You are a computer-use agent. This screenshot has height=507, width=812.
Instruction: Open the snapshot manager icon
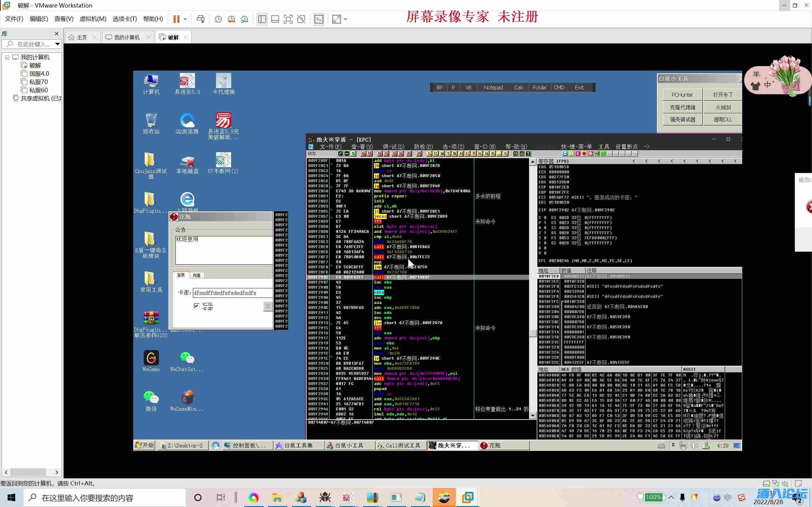tap(245, 19)
